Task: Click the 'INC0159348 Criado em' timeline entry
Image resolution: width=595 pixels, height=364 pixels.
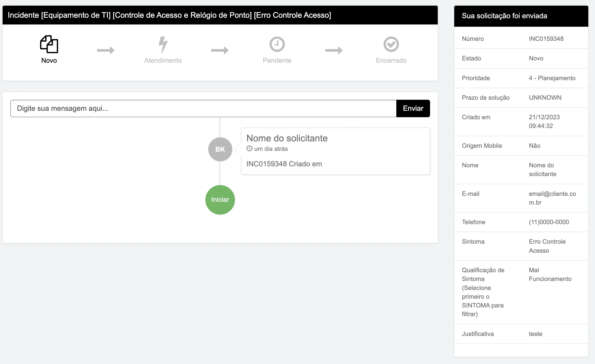Action: tap(284, 164)
